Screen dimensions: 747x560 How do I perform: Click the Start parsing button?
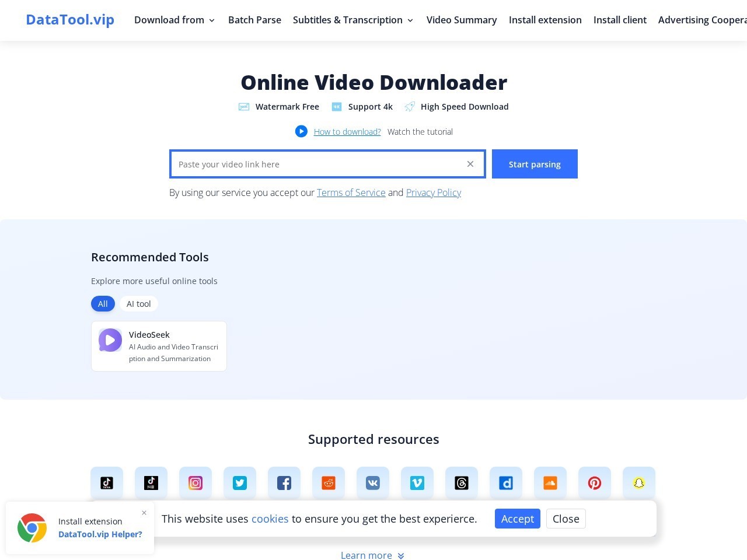[535, 164]
